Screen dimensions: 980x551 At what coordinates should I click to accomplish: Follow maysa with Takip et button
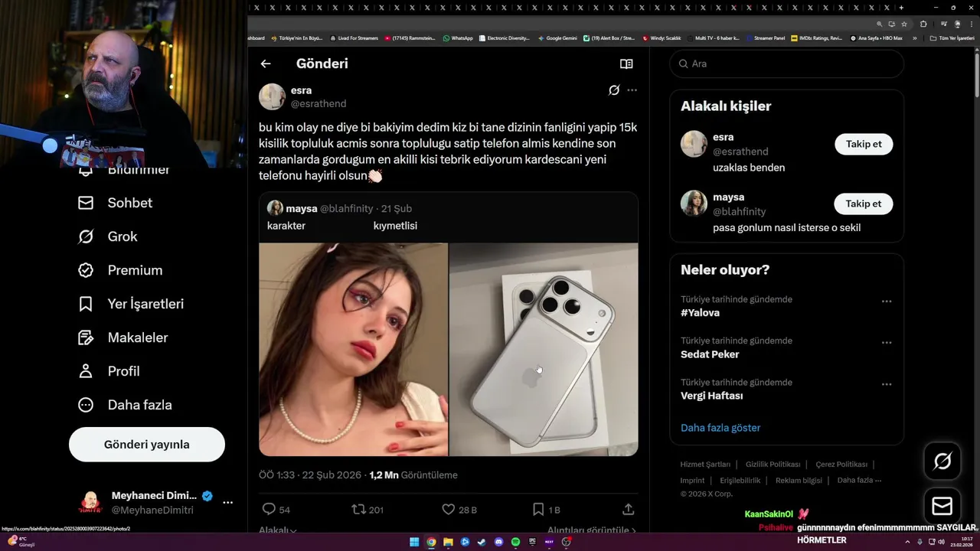click(864, 204)
